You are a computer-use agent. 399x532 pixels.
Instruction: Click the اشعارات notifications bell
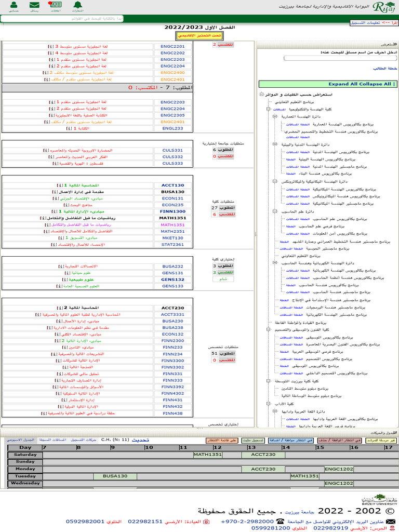click(x=77, y=7)
